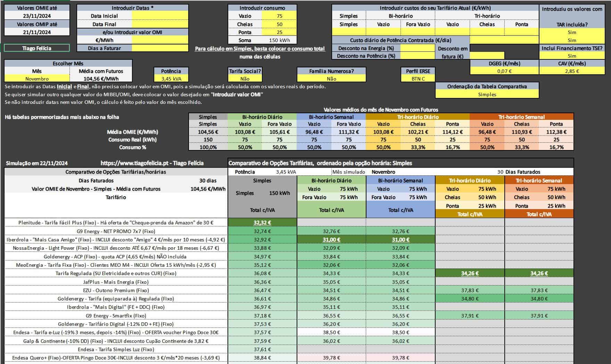Image resolution: width=611 pixels, height=364 pixels.
Task: Click the Valores OMIE date 23/11/2024
Action: tap(37, 16)
